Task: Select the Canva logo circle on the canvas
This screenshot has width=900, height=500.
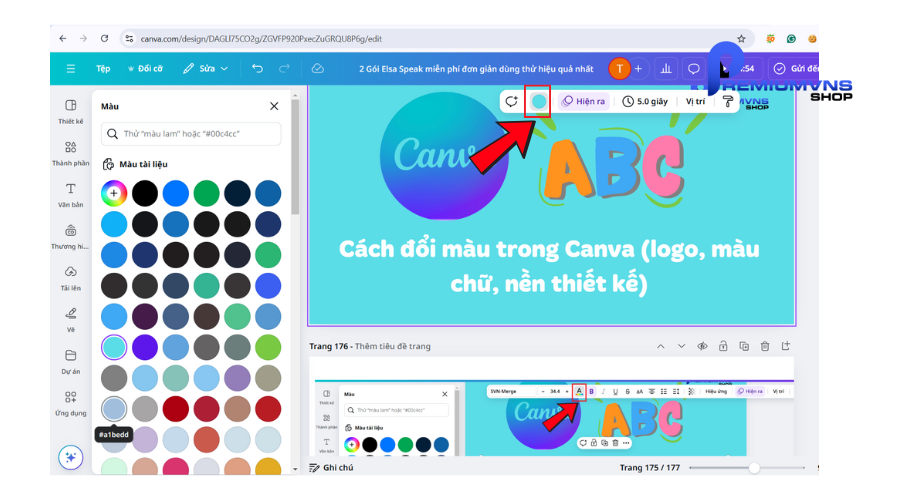Action: coord(443,156)
